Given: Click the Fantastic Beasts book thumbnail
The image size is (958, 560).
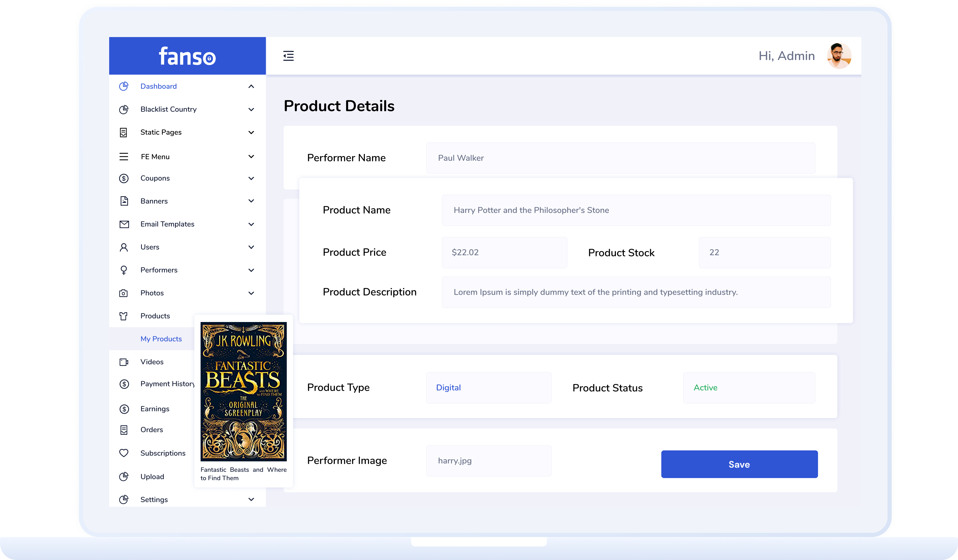Looking at the screenshot, I should pyautogui.click(x=243, y=391).
